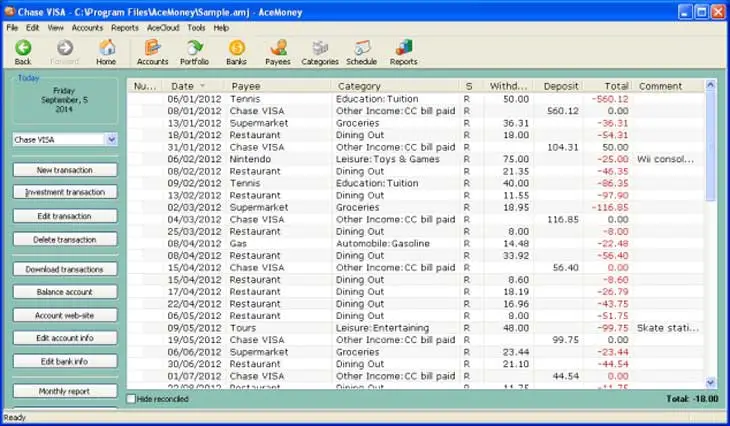Click the Category column header
Viewport: 730px width, 426px height.
click(395, 86)
